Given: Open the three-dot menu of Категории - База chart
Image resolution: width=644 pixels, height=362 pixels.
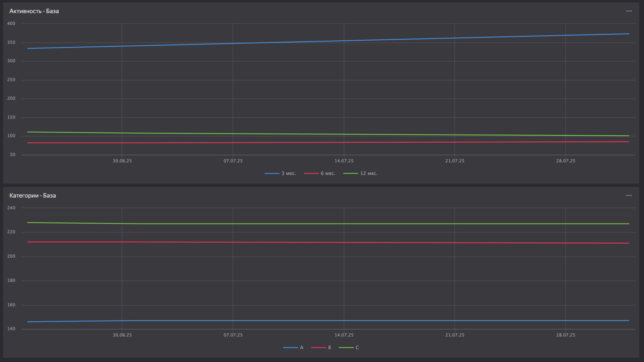Looking at the screenshot, I should pos(629,196).
